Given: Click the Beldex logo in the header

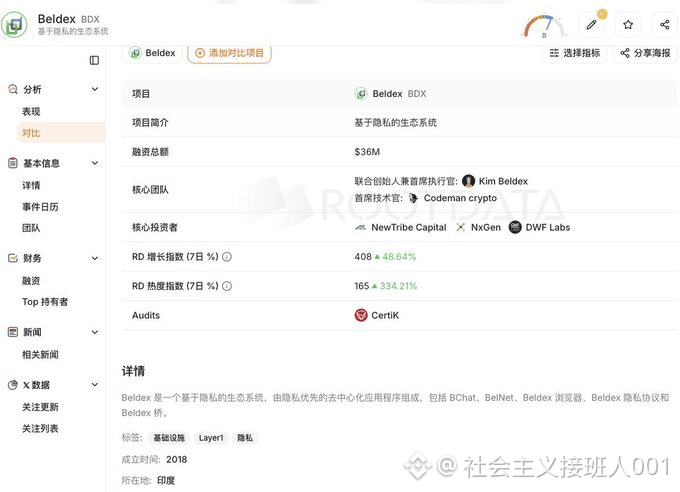Looking at the screenshot, I should tap(14, 24).
